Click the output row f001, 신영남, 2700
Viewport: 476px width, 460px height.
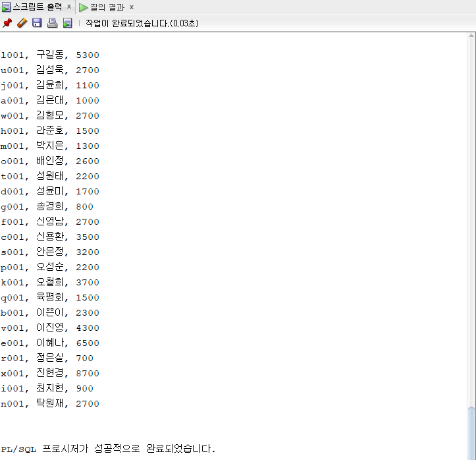[50, 222]
